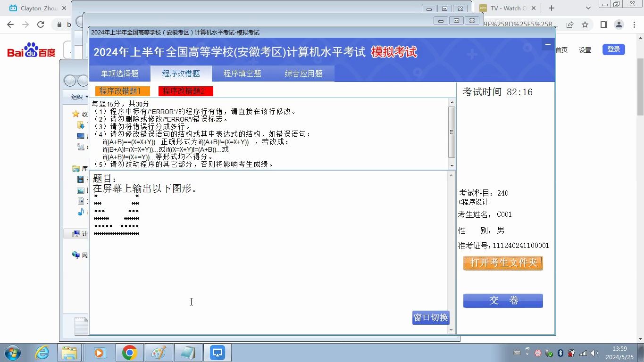Select sub-question 程序改错题1
Viewport: 644px width, 362px height.
pos(122,91)
